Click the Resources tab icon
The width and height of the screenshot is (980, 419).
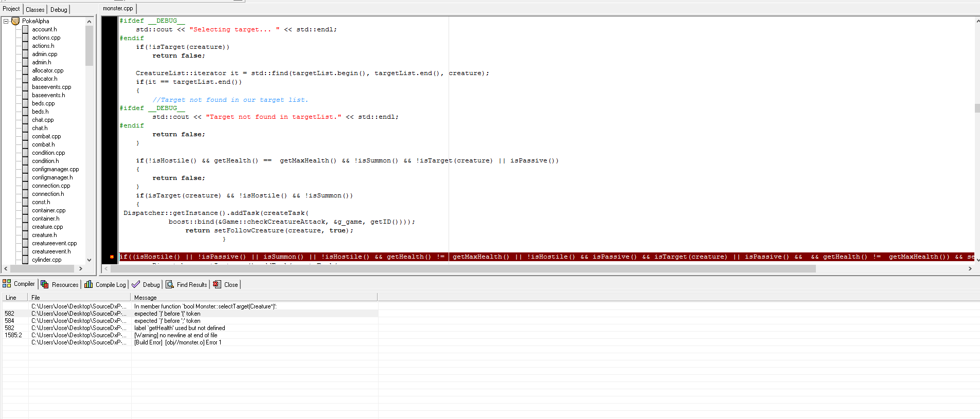(x=45, y=284)
